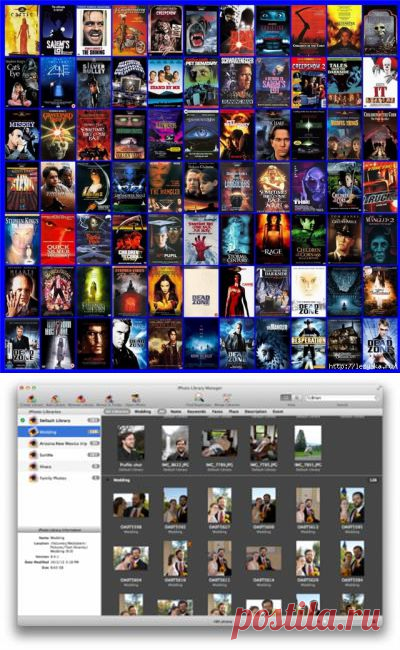400x650 pixels.
Task: Select the All Libraries scope pill
Action: [117, 412]
